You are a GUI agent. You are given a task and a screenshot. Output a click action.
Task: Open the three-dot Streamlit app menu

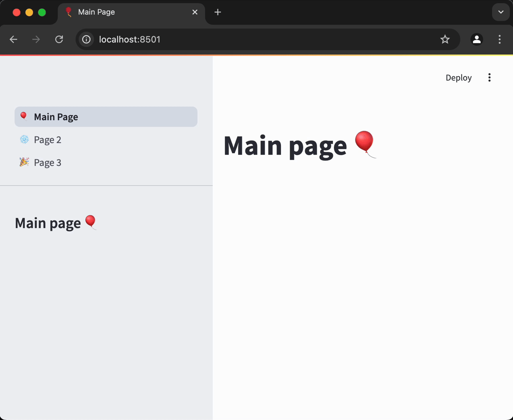point(489,77)
